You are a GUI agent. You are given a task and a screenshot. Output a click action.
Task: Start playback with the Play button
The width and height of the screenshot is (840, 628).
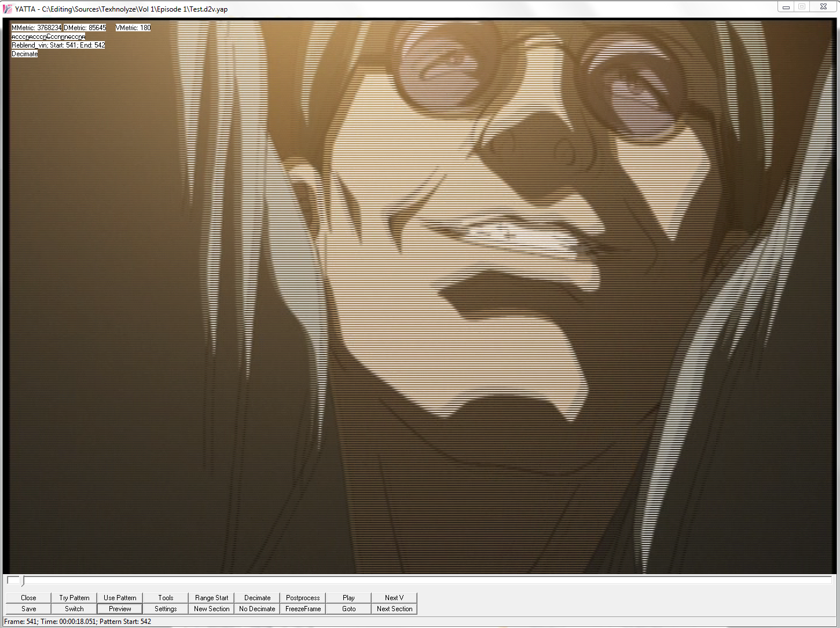point(349,597)
